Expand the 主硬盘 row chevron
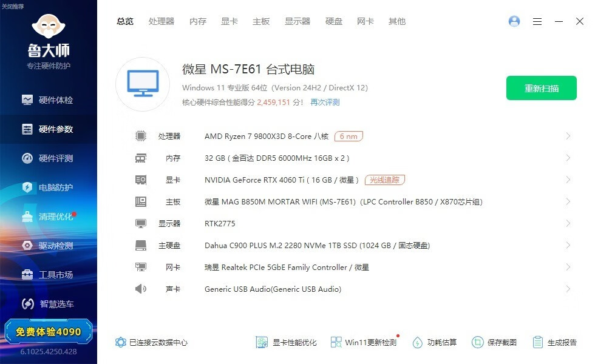 (x=568, y=246)
